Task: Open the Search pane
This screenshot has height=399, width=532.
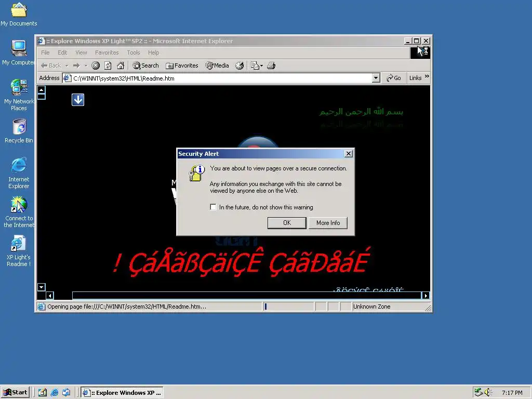Action: tap(145, 65)
